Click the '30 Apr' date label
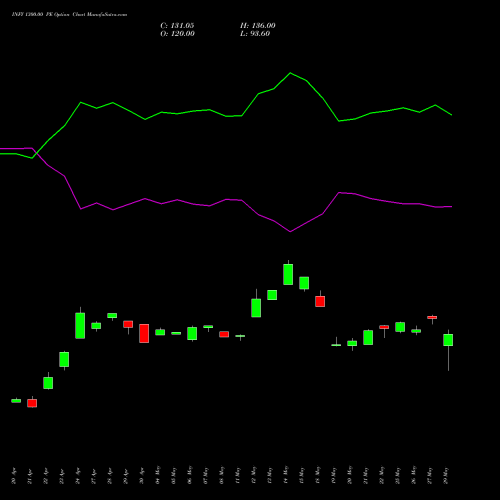 142,476
